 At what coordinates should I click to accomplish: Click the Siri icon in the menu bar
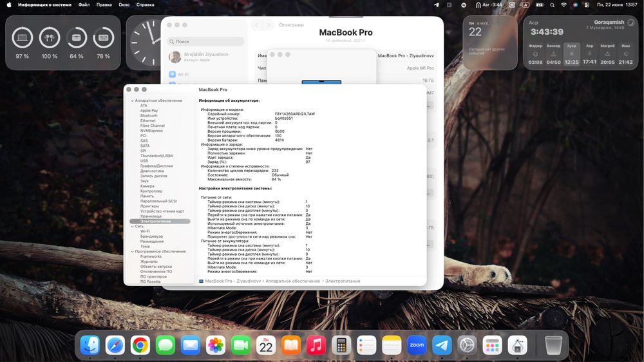575,5
